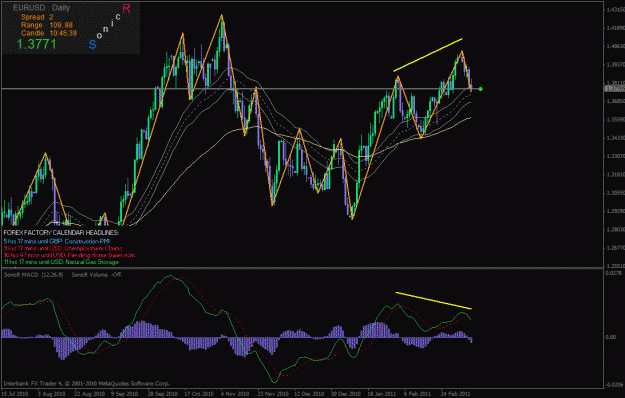Click the 15 Jul 2010 date label

[x=15, y=394]
